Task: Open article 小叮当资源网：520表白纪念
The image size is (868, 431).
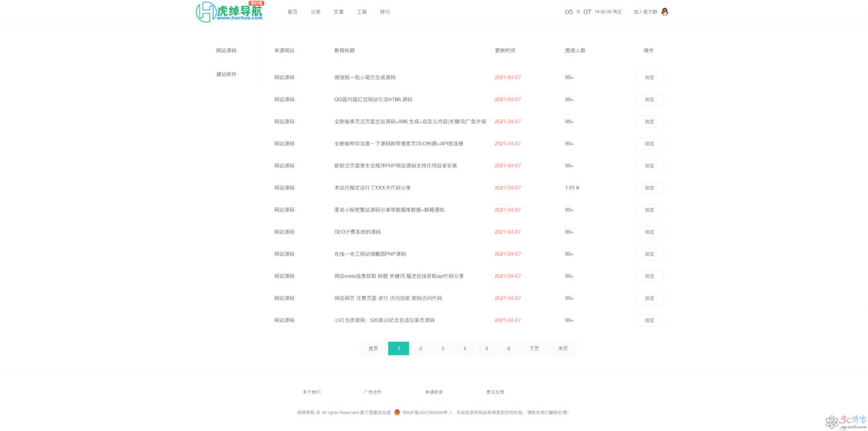Action: pyautogui.click(x=384, y=320)
